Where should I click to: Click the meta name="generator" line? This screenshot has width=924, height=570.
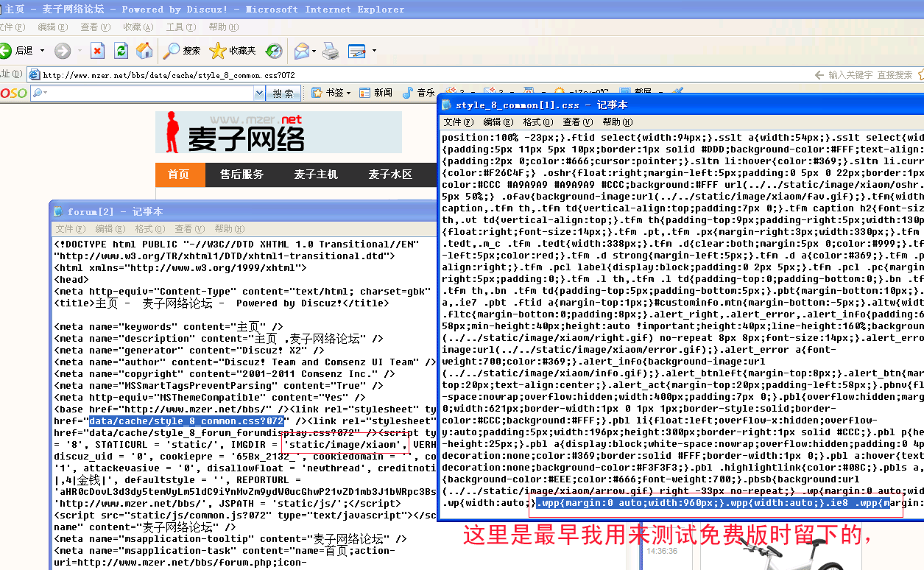[x=189, y=351]
